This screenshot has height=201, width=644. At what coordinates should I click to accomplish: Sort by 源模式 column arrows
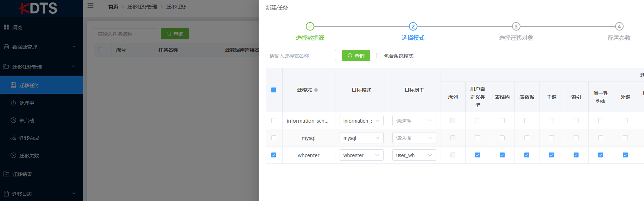(x=316, y=90)
